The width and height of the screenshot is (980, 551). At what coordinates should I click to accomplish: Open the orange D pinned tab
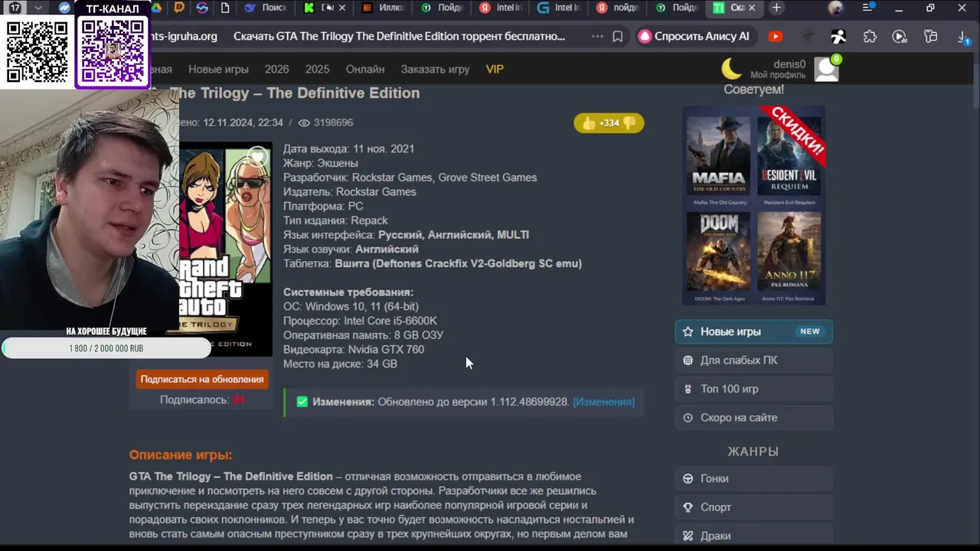179,8
